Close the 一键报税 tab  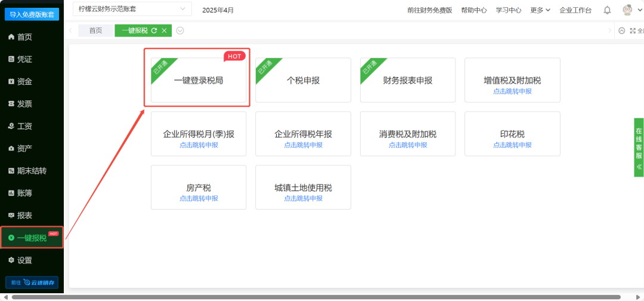tap(165, 30)
